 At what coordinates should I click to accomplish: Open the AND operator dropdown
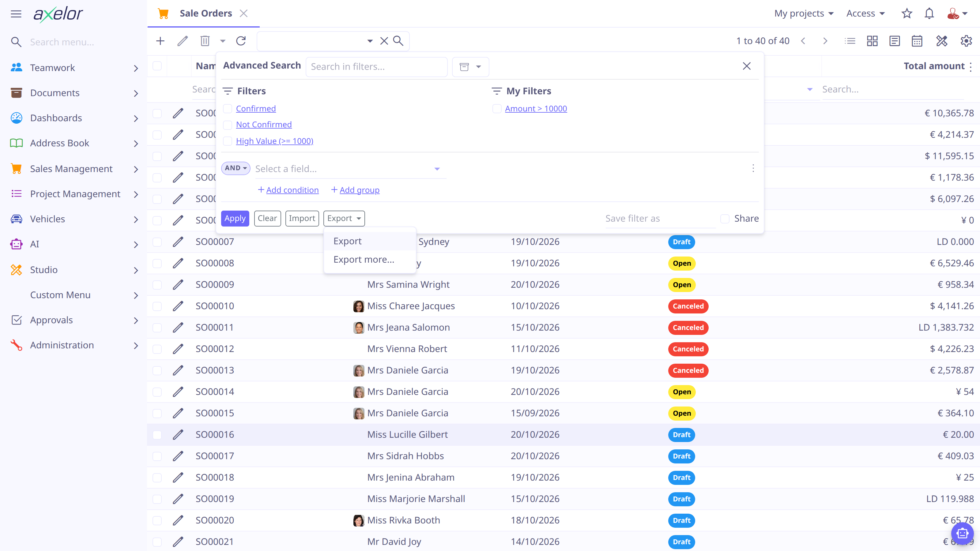click(236, 168)
